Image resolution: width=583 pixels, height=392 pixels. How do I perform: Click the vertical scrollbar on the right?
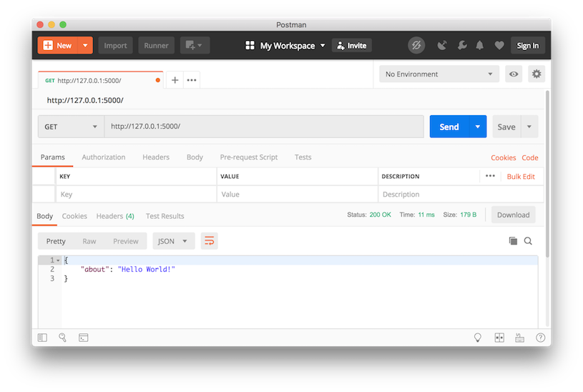point(547,174)
